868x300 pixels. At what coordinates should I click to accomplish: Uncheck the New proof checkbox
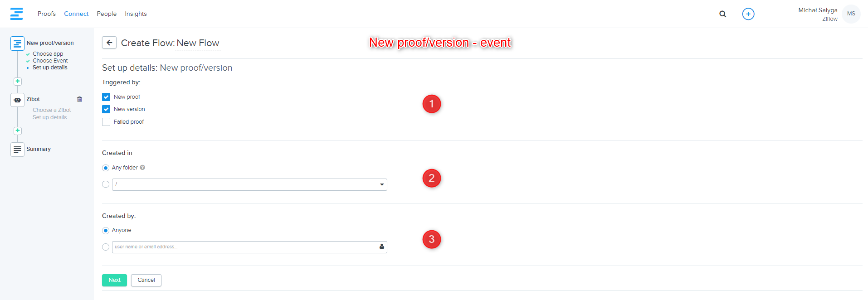pos(106,97)
